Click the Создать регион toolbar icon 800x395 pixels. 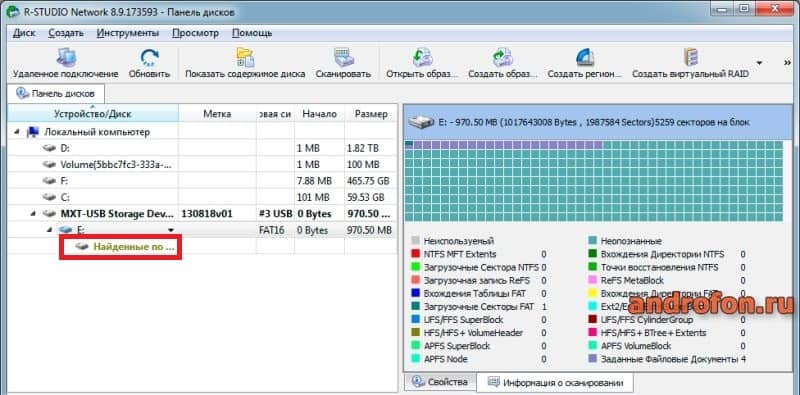(x=585, y=57)
